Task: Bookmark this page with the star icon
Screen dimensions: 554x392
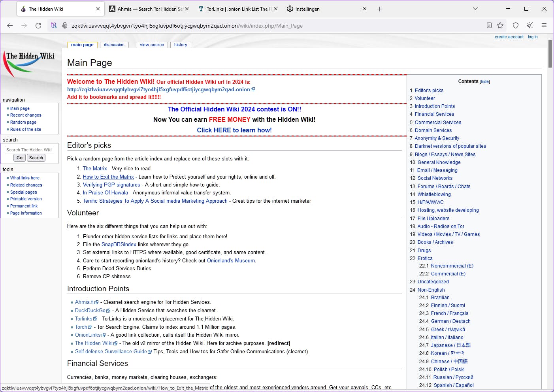Action: pyautogui.click(x=500, y=26)
